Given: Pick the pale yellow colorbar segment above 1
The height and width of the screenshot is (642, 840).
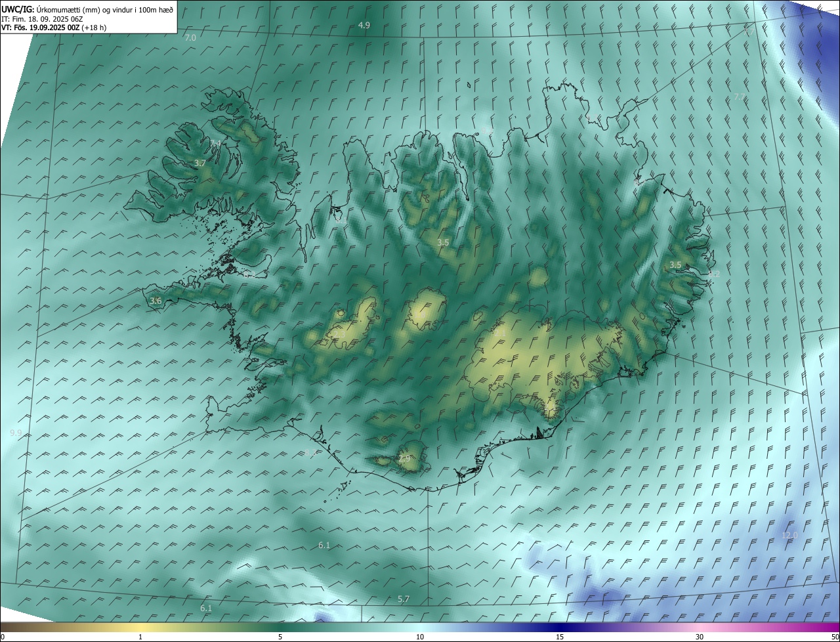Looking at the screenshot, I should tap(140, 627).
